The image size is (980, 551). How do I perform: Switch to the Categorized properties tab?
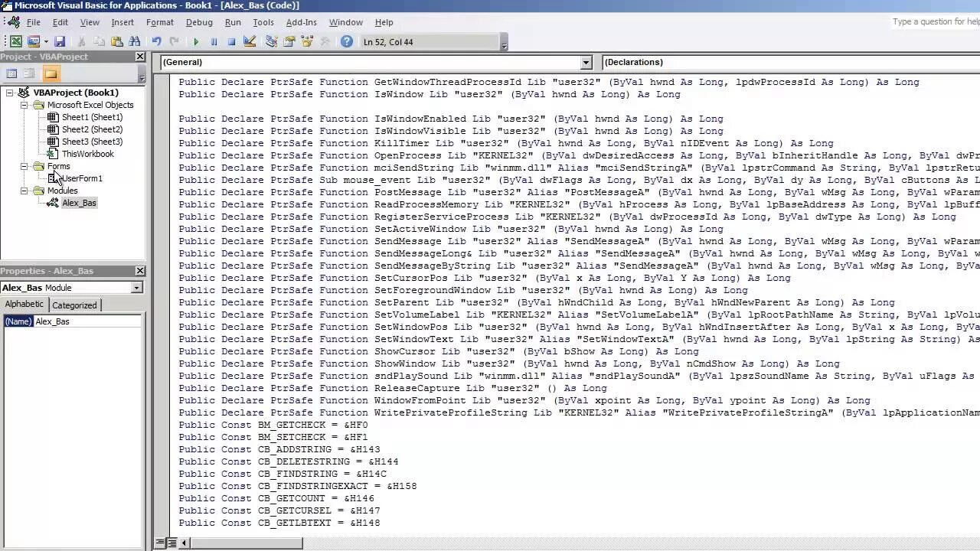click(x=74, y=305)
